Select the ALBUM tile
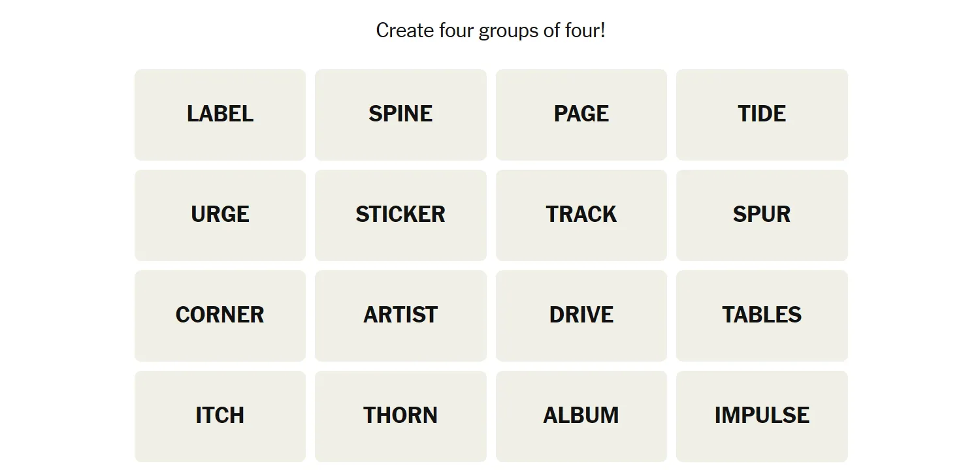980x470 pixels. [581, 416]
